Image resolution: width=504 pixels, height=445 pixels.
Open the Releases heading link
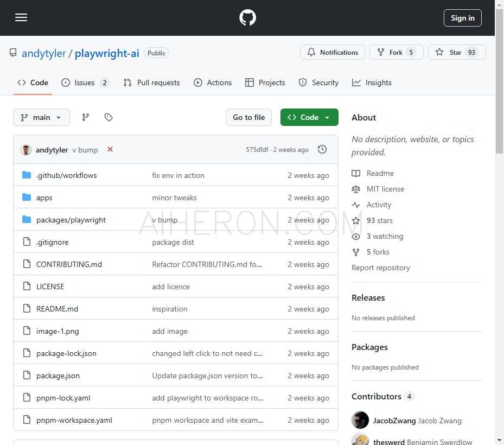pos(368,298)
